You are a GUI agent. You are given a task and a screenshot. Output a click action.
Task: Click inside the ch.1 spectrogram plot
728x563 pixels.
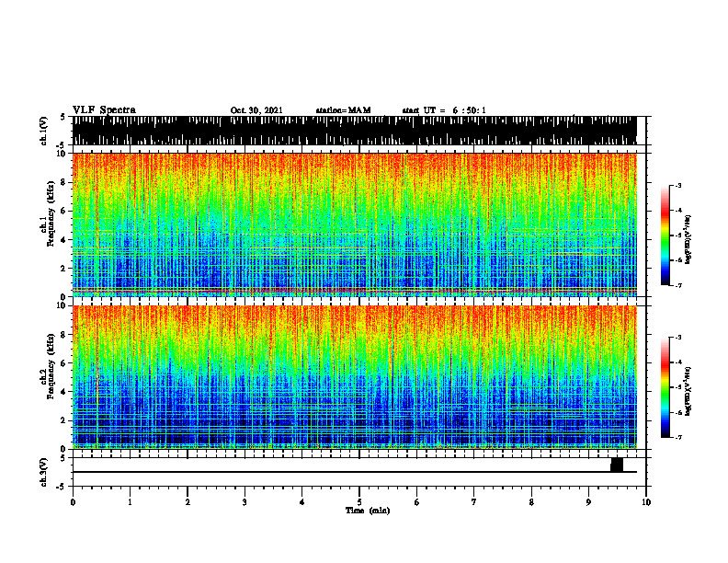(354, 224)
